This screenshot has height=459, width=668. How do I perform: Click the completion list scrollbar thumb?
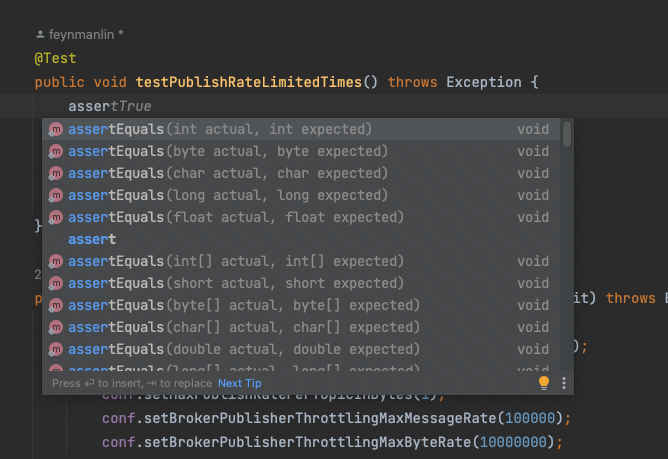click(x=567, y=134)
